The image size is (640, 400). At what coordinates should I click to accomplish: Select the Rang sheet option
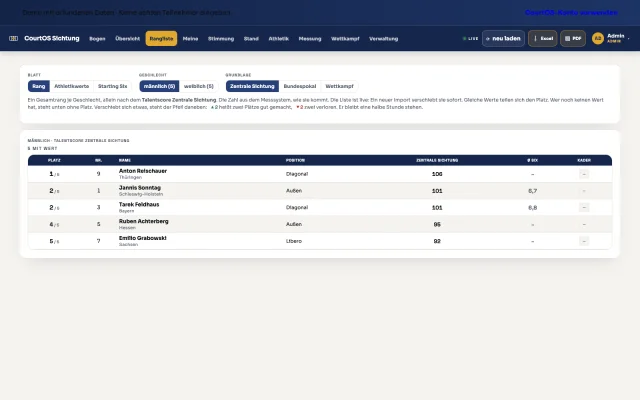(39, 86)
